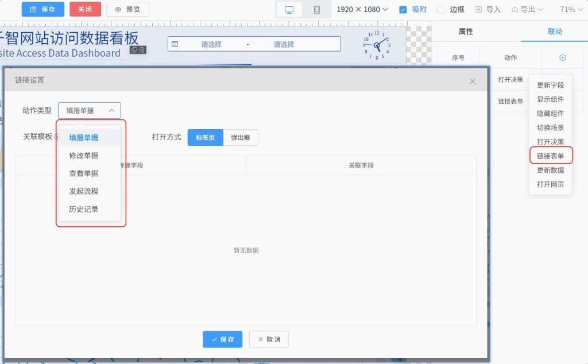Open the 导出 export dropdown
588x364 pixels.
(x=528, y=9)
